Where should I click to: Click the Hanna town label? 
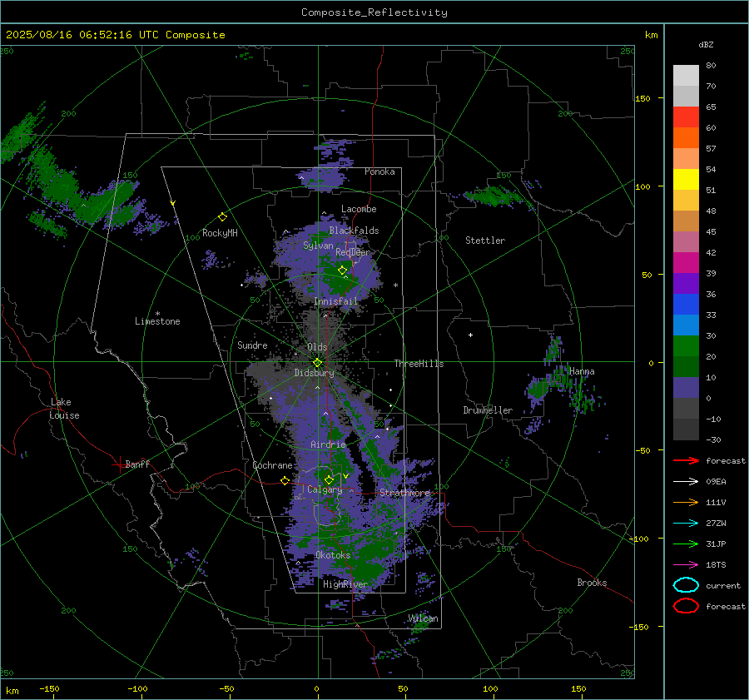582,371
